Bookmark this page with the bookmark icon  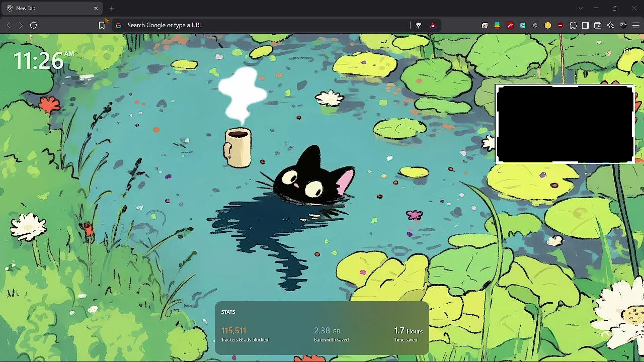(102, 25)
